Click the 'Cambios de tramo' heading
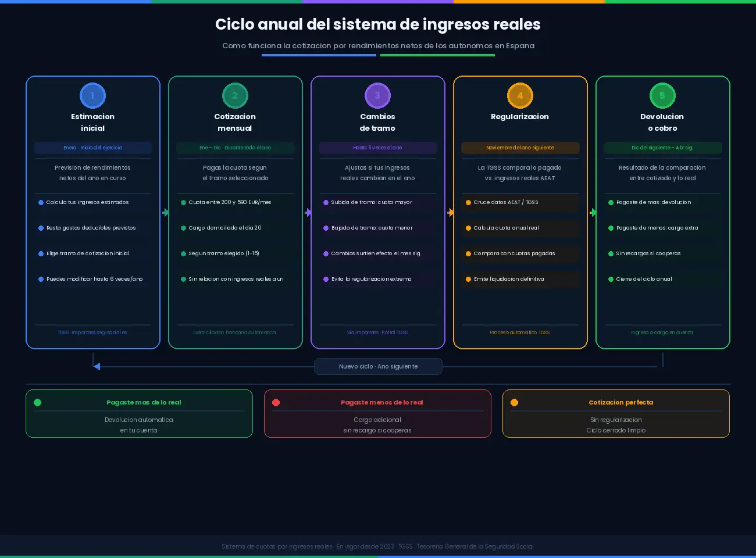Image resolution: width=756 pixels, height=558 pixels. click(377, 122)
